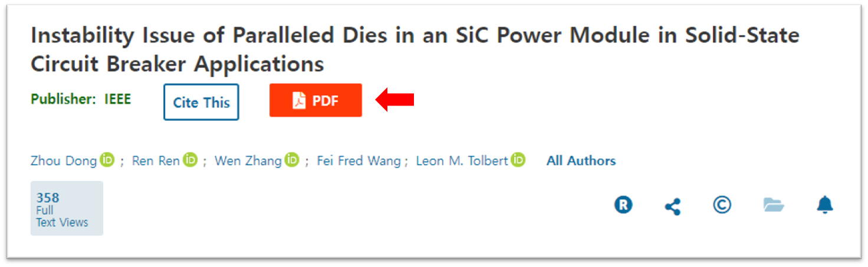Open Wen Zhang's ORCID icon

tap(292, 160)
